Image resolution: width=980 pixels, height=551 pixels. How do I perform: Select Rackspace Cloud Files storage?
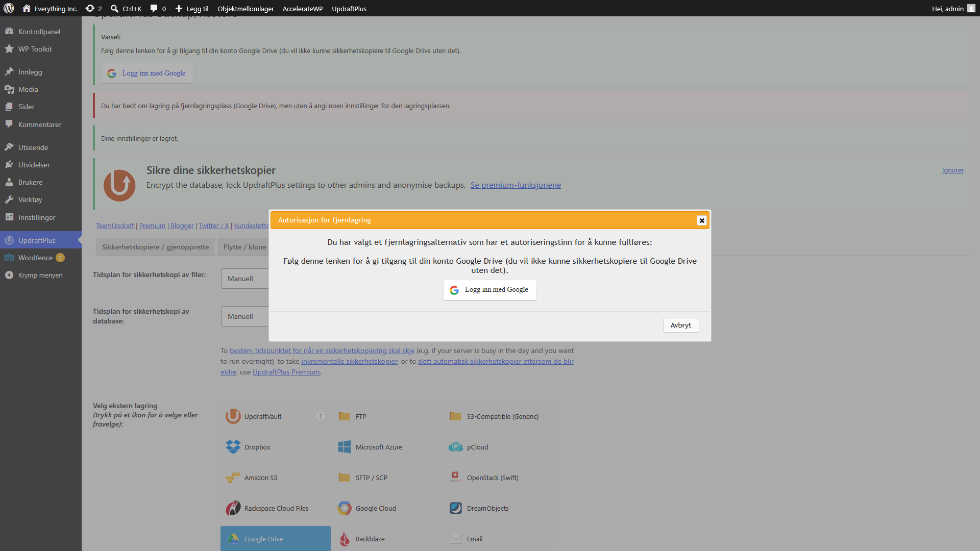coord(276,508)
